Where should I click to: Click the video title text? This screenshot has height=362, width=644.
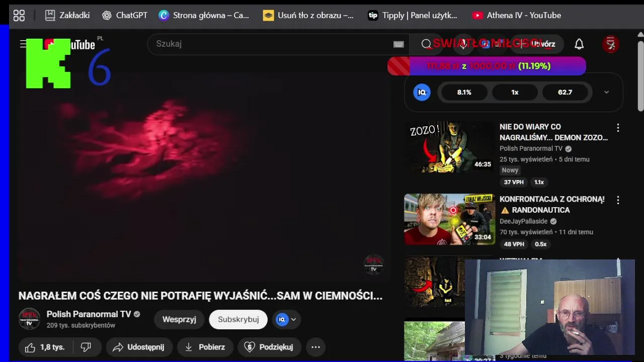201,296
